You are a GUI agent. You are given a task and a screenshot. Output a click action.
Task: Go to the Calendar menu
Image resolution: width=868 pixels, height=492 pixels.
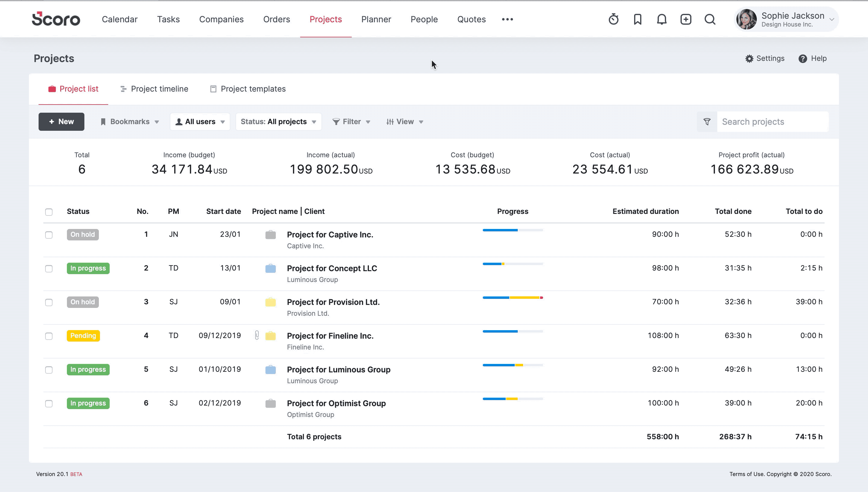point(120,19)
